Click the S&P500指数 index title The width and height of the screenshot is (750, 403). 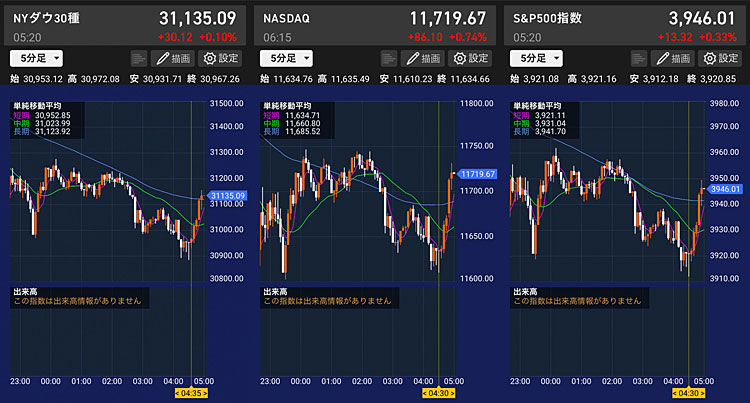[547, 19]
